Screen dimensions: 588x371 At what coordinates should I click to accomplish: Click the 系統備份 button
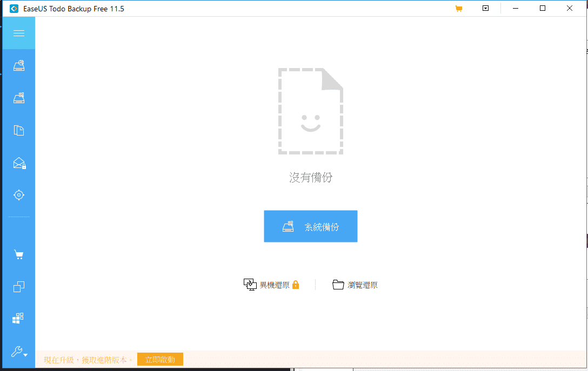tap(311, 226)
